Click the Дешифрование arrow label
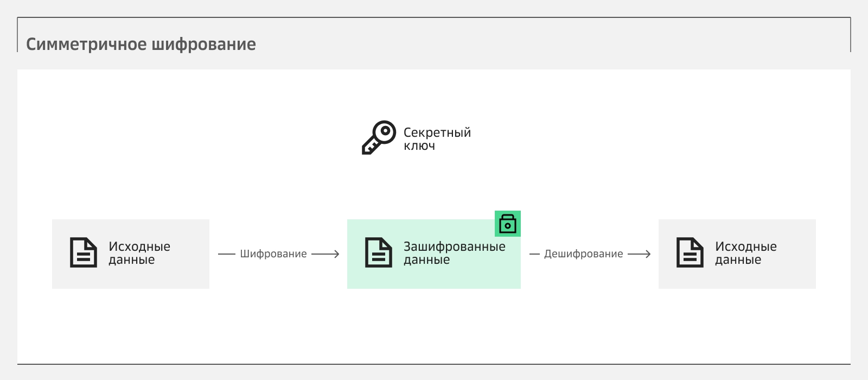 click(583, 254)
